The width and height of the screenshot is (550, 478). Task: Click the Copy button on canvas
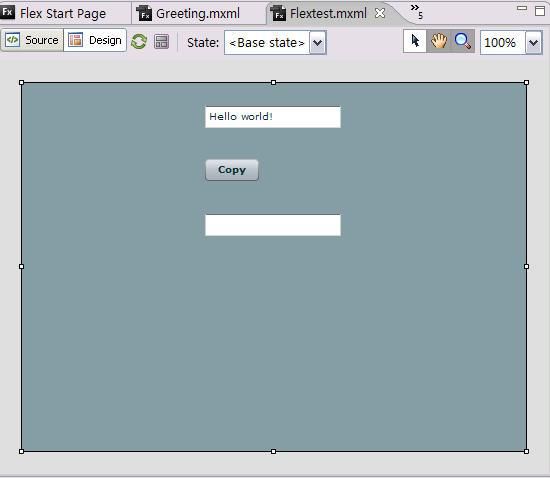coord(232,170)
